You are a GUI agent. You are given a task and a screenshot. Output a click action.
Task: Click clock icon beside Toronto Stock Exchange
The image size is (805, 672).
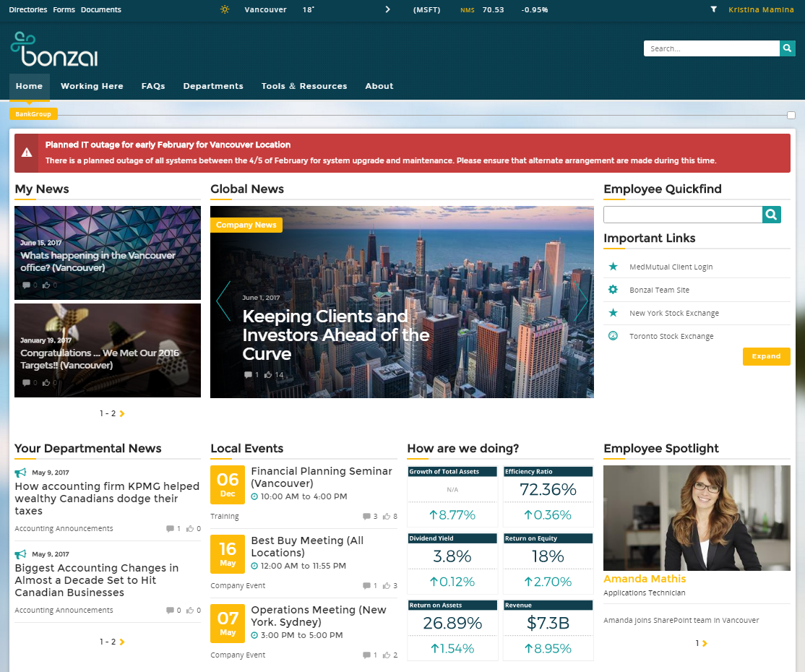point(614,336)
